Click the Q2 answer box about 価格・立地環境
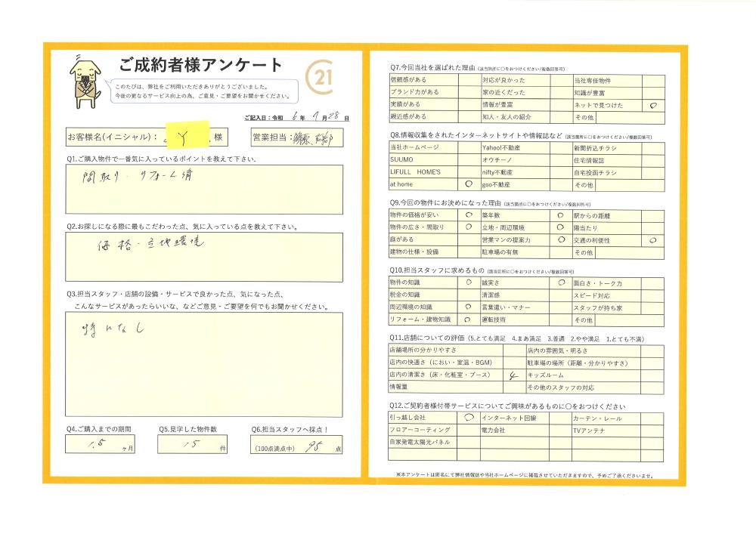Screen dimensions: 756x534 click(x=203, y=256)
